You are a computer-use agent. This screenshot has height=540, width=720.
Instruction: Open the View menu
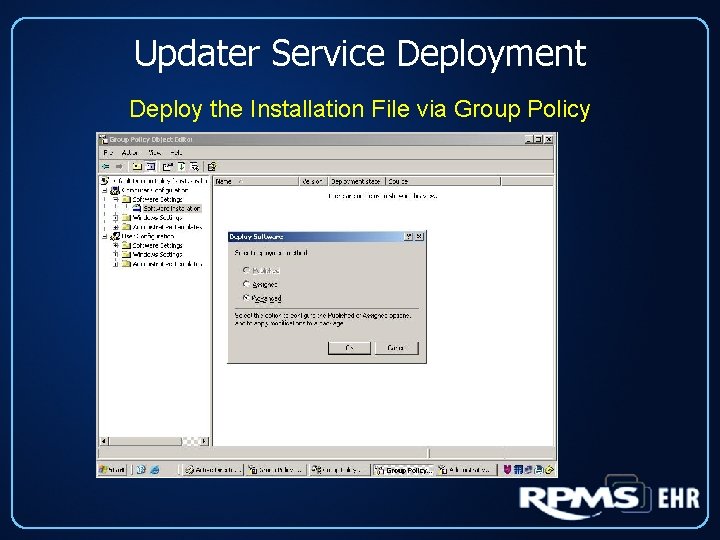tap(154, 152)
